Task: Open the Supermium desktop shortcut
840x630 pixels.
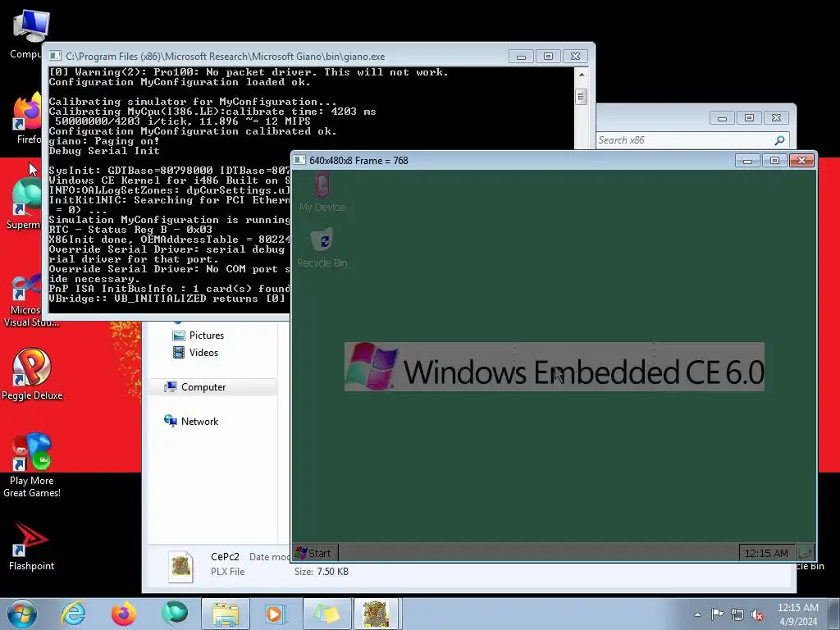Action: pyautogui.click(x=24, y=204)
